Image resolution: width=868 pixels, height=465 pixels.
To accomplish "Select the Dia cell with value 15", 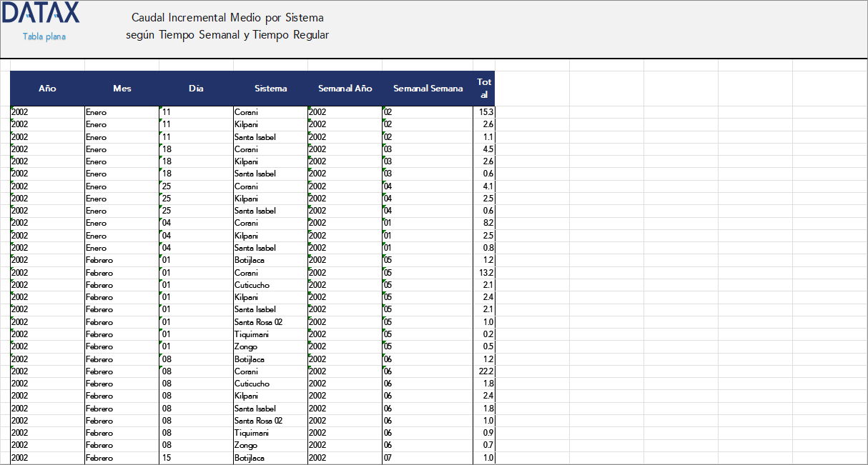I will [x=196, y=458].
